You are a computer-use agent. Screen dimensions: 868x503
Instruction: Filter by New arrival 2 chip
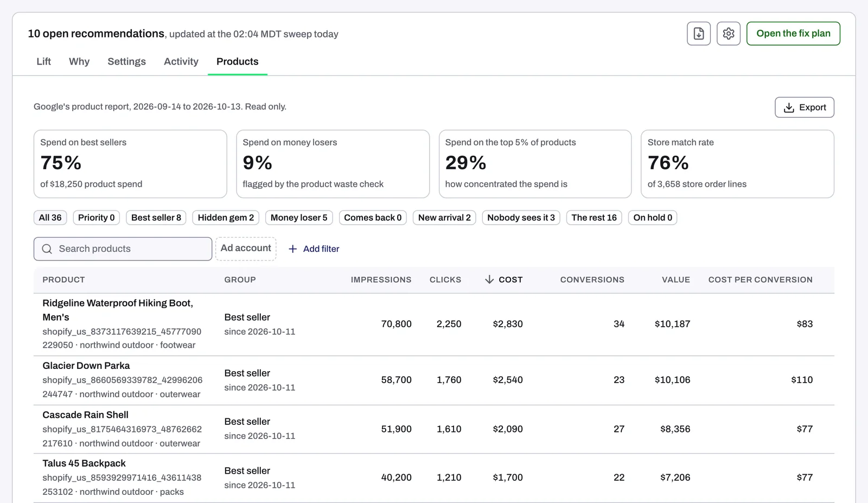(x=444, y=218)
